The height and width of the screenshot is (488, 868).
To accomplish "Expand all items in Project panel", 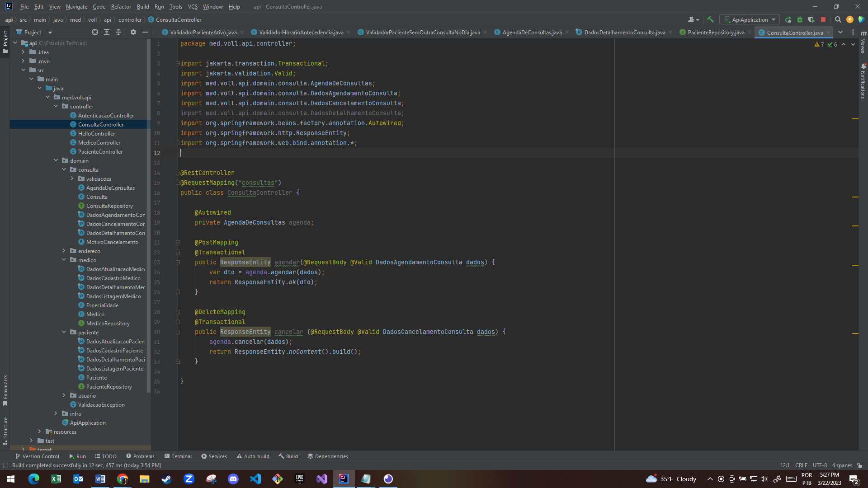I will (107, 32).
